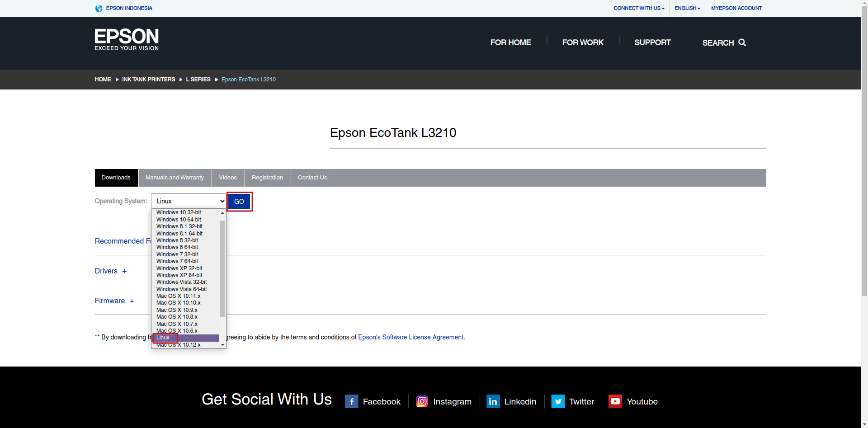Open Epson's Facebook page icon

[351, 401]
